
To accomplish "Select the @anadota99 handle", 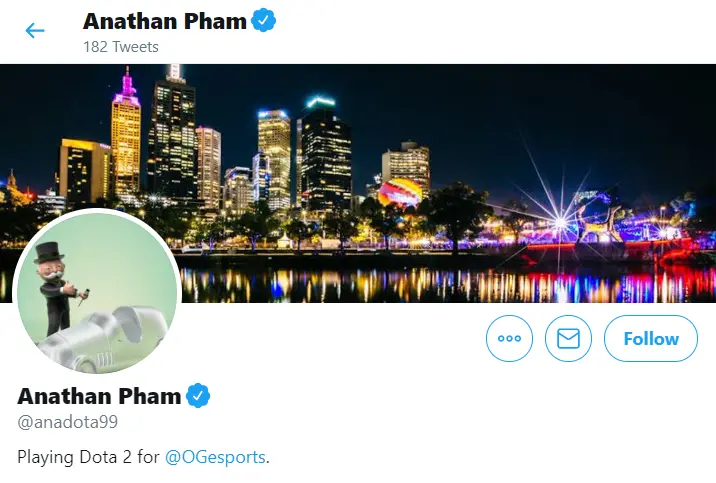I will tap(68, 421).
